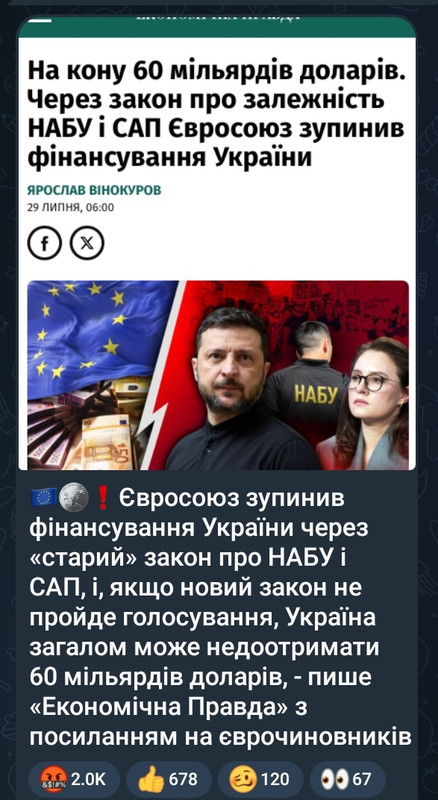Add the angry face reaction with 2.0K

click(x=75, y=779)
